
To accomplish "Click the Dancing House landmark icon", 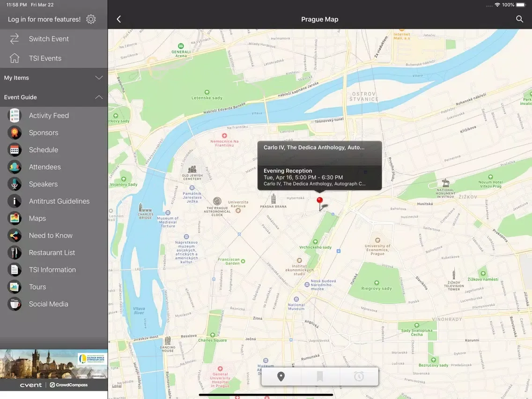I will click(x=168, y=340).
